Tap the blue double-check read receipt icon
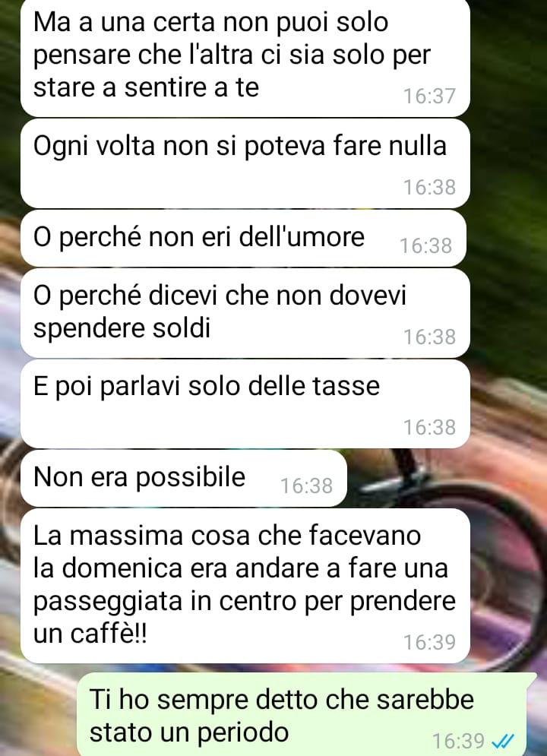Screen dimensions: 547x756 [x=503, y=740]
